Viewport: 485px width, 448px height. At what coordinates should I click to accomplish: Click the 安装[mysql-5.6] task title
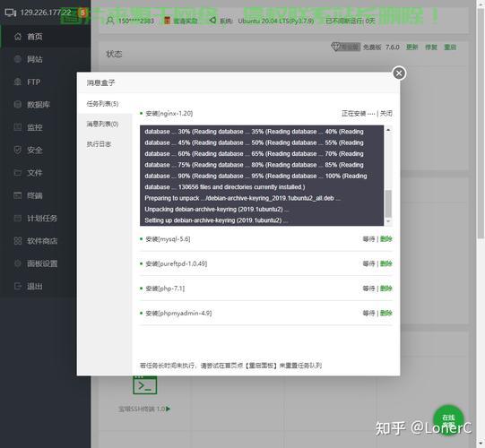pos(168,239)
